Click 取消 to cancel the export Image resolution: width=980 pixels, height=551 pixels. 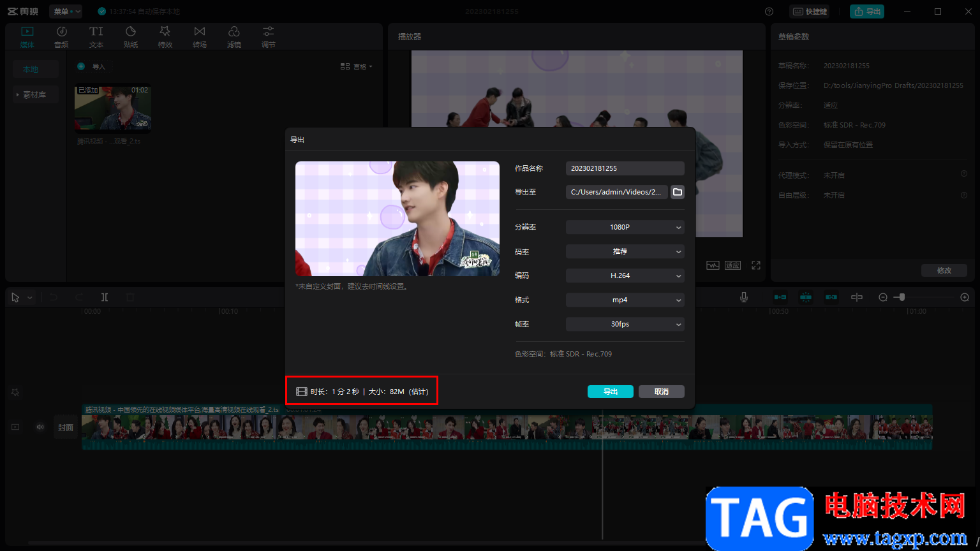(x=662, y=392)
